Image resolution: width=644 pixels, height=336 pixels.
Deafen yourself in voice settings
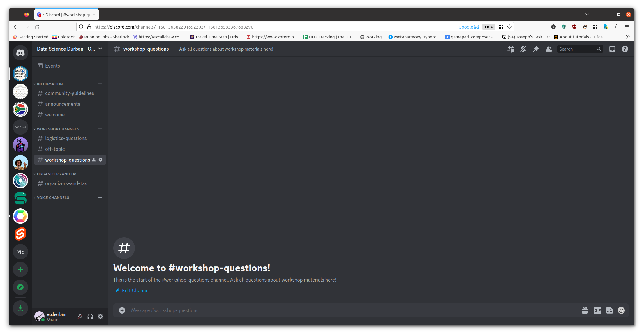click(90, 316)
